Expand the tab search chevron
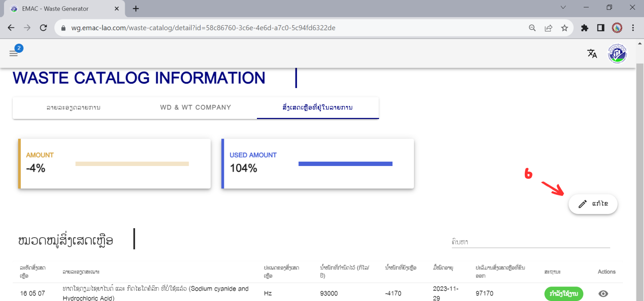The image size is (644, 301). pos(563,8)
